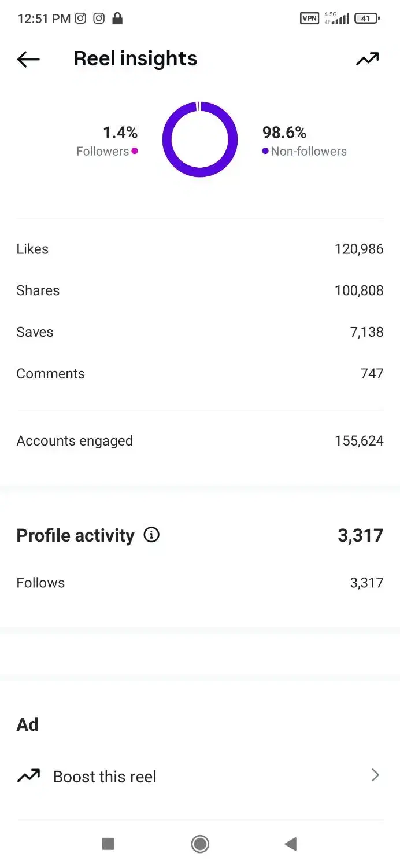This screenshot has width=400, height=868.
Task: Tap the Android home circle button
Action: 200,844
